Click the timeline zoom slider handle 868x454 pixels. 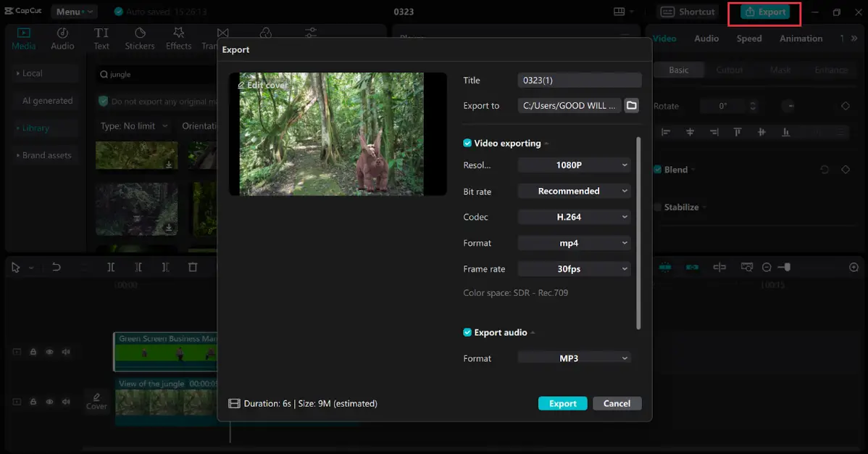pyautogui.click(x=787, y=267)
